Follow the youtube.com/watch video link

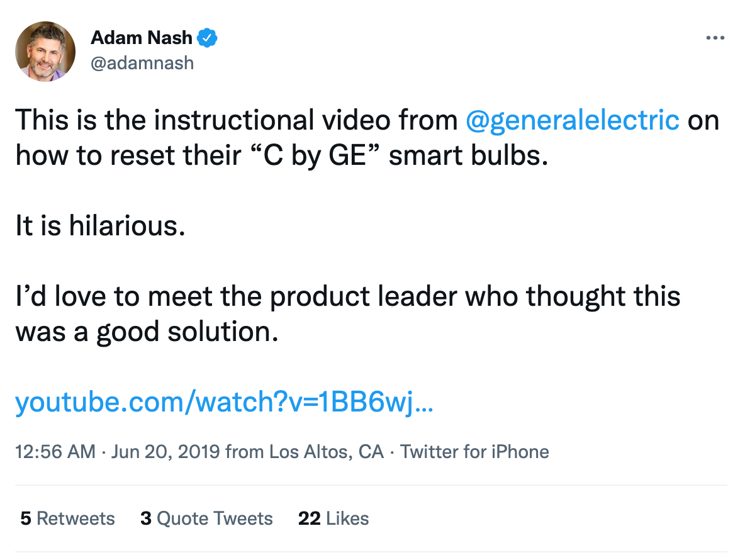[223, 401]
